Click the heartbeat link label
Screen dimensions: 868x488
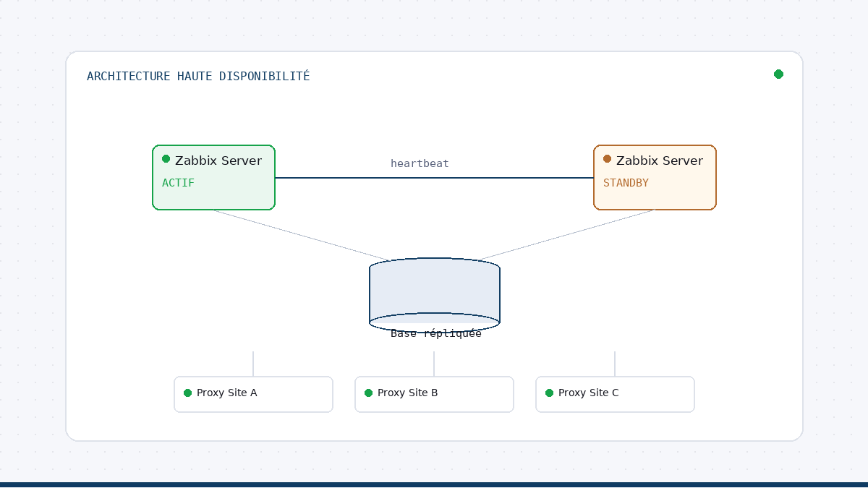(420, 163)
